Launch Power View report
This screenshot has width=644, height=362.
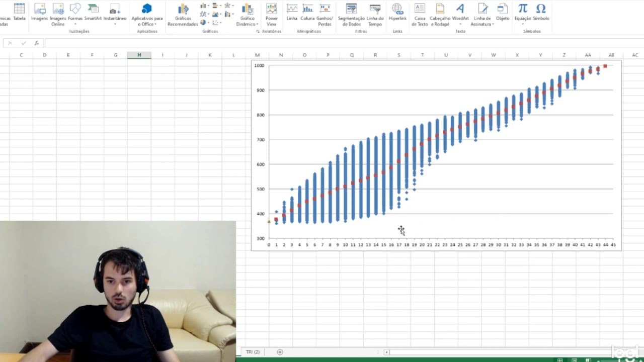coord(272,14)
